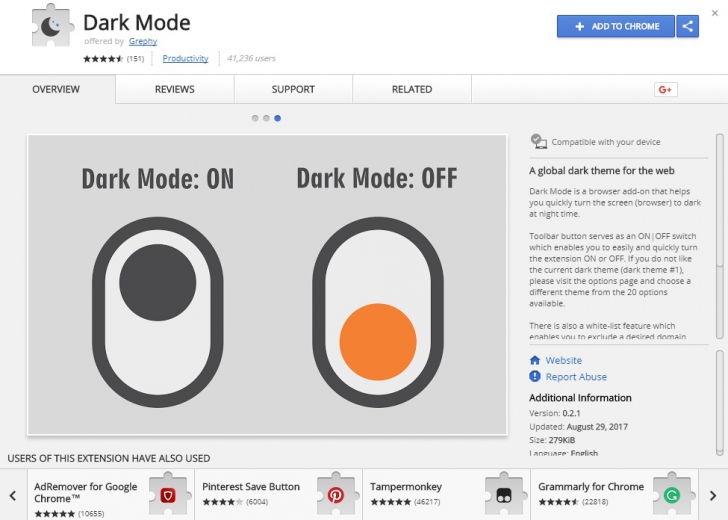Open the extension Website link
The image size is (728, 520).
click(564, 360)
